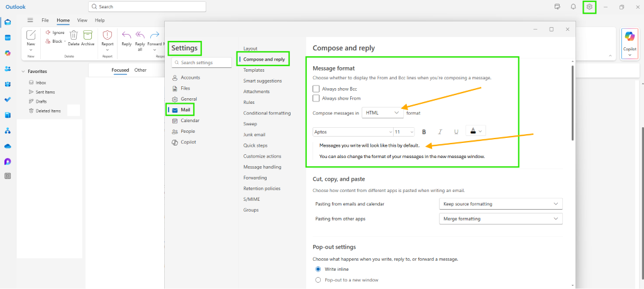Open the Rules settings page
The height and width of the screenshot is (289, 644).
click(x=249, y=103)
